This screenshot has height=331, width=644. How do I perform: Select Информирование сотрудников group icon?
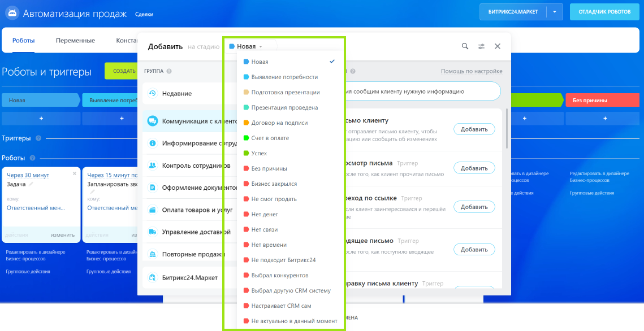pos(152,143)
